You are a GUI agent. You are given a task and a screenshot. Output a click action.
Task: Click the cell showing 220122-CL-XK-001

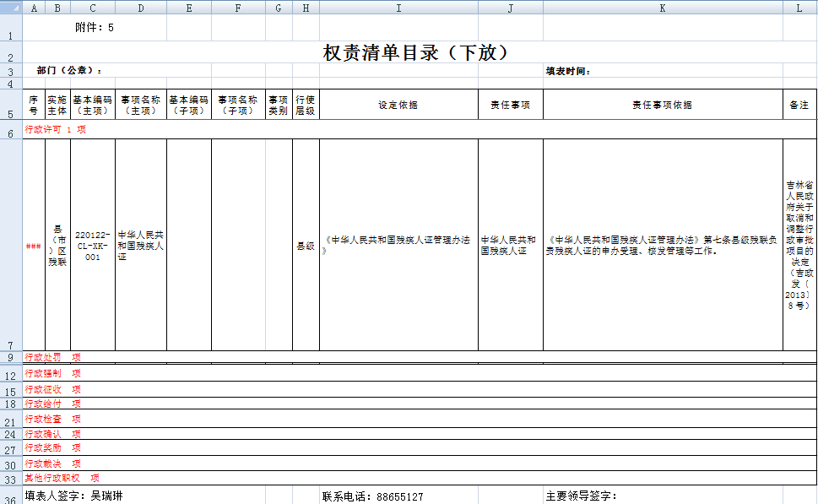point(92,245)
